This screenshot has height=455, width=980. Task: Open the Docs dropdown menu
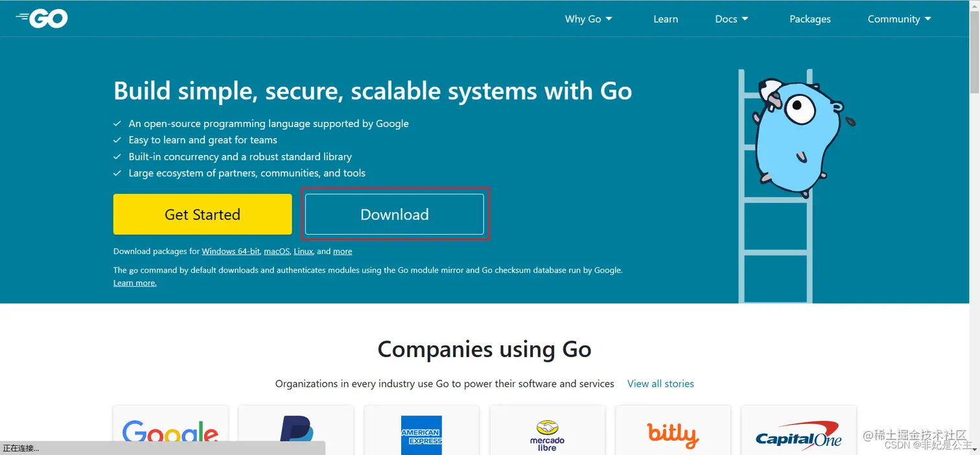[x=731, y=19]
